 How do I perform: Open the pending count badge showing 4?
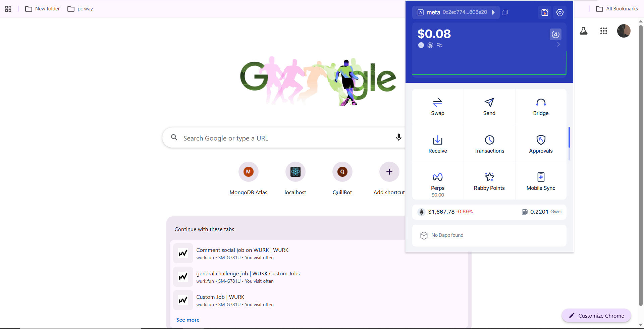[555, 34]
